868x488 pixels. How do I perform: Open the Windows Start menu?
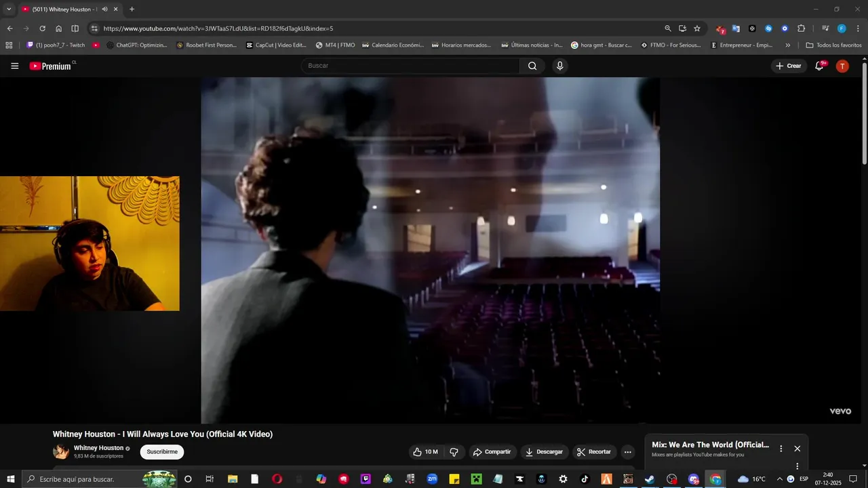tap(10, 479)
